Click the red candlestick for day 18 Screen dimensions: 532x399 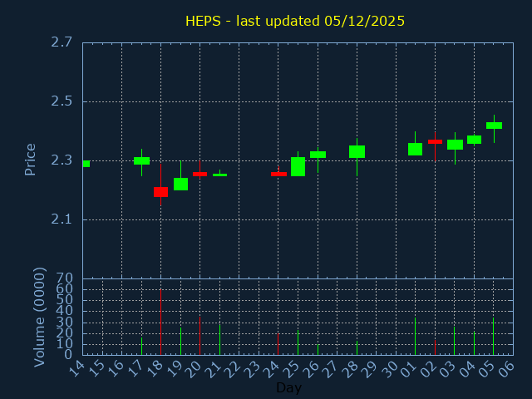click(x=160, y=192)
